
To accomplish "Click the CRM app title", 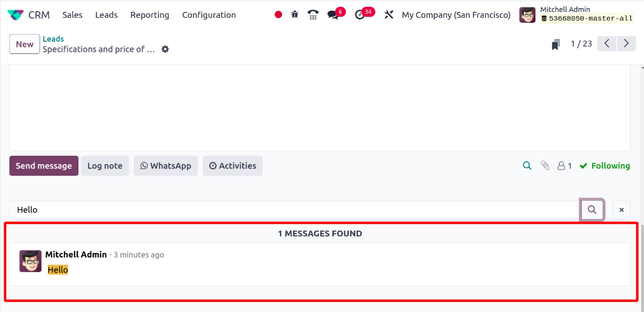I will point(39,15).
